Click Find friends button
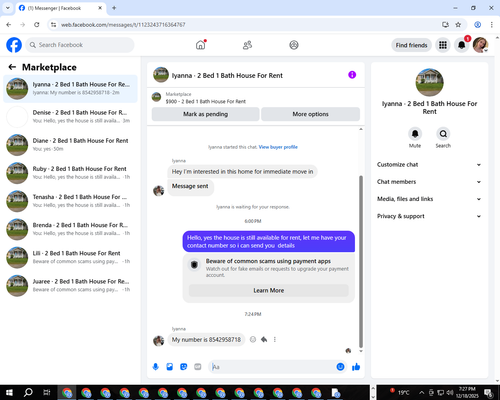500x400 pixels. pos(411,45)
